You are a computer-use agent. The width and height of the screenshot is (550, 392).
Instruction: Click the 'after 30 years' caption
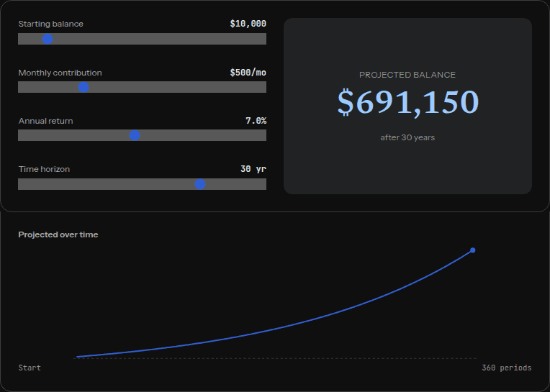(x=407, y=137)
